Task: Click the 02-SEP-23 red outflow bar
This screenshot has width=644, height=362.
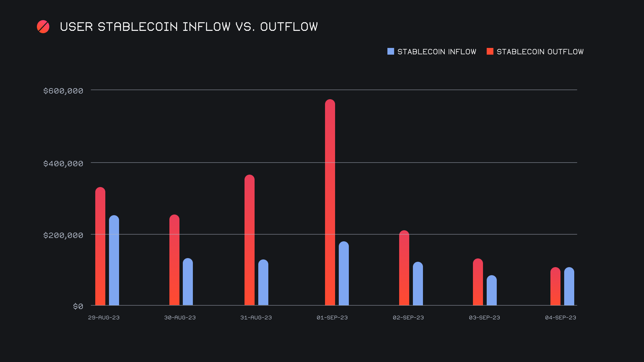Action: point(404,268)
